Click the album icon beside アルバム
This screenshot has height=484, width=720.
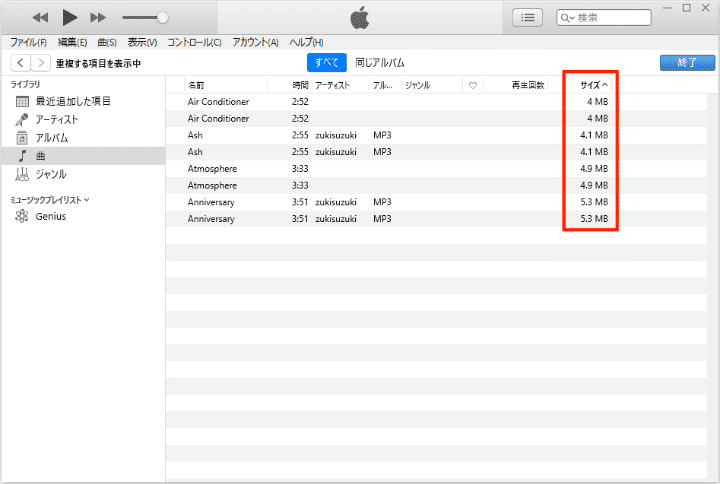22,138
